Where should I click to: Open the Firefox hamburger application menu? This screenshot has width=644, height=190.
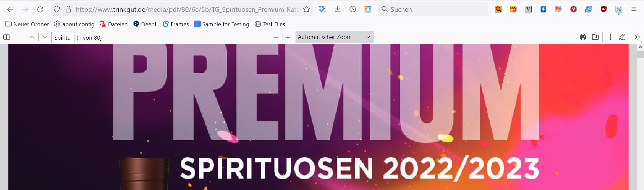(x=634, y=9)
